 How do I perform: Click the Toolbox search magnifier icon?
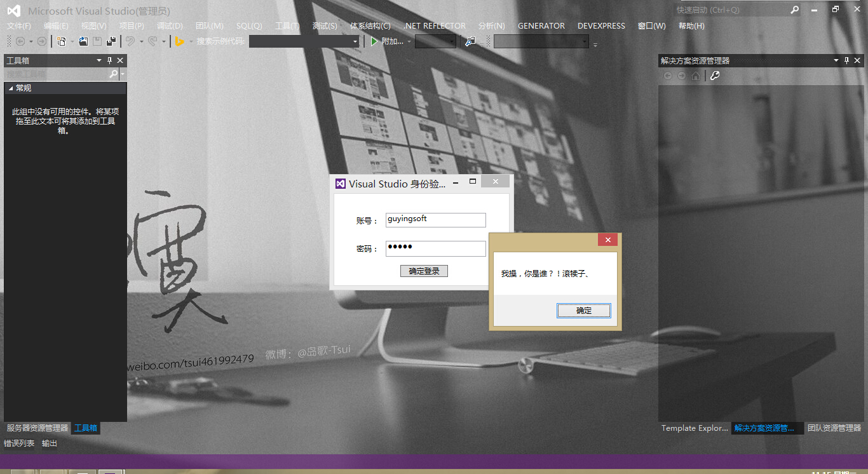pyautogui.click(x=114, y=74)
